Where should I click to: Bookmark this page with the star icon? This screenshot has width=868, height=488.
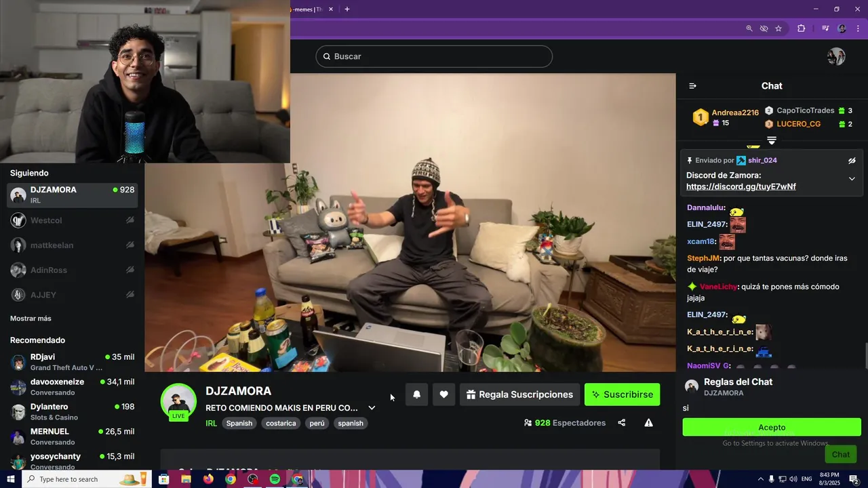(778, 28)
